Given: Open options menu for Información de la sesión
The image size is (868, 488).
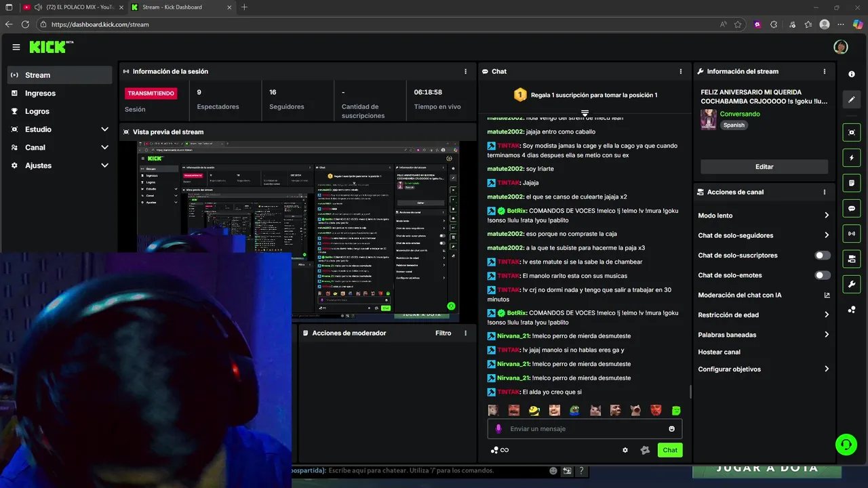Looking at the screenshot, I should (465, 71).
